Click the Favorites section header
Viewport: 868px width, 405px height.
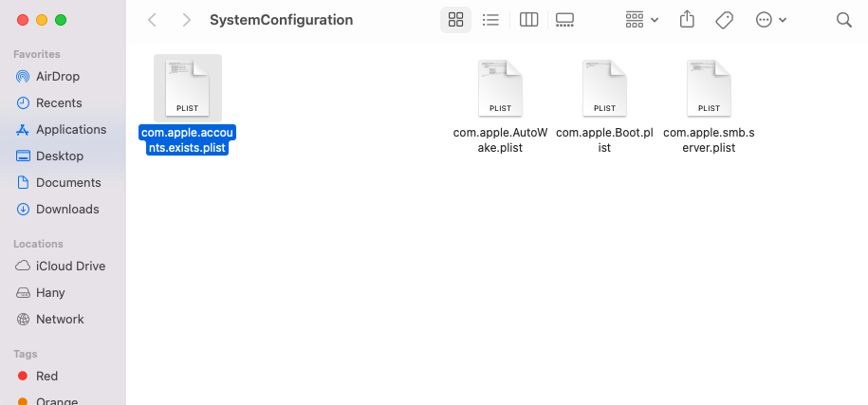pyautogui.click(x=37, y=54)
